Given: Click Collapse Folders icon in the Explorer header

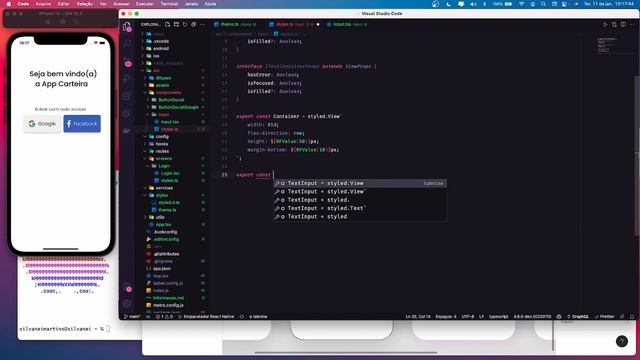Looking at the screenshot, I should tap(193, 24).
